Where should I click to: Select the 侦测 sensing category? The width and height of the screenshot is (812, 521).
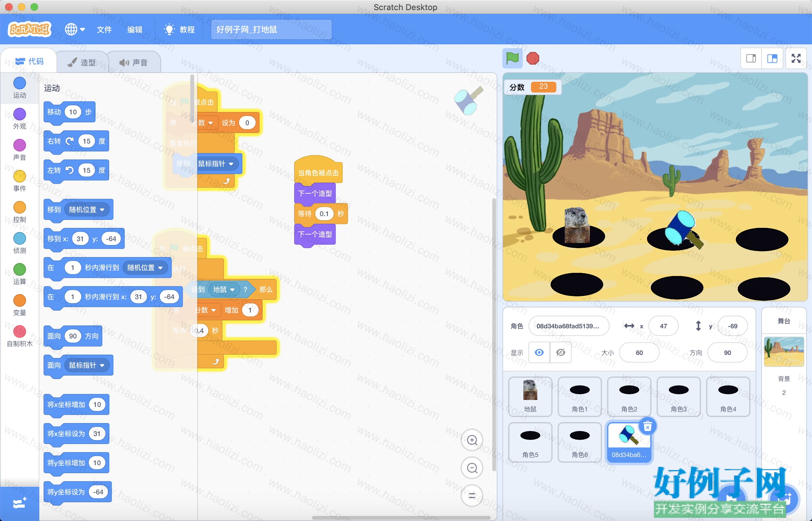[x=20, y=244]
